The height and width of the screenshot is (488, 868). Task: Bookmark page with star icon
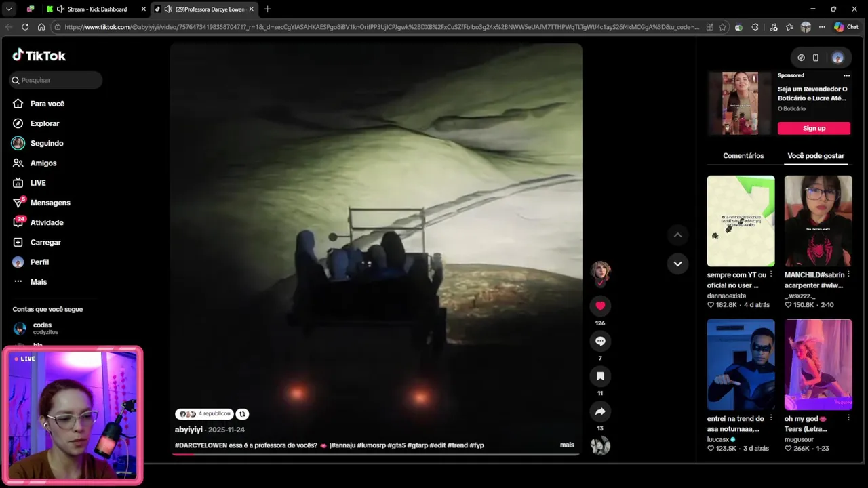tap(723, 27)
